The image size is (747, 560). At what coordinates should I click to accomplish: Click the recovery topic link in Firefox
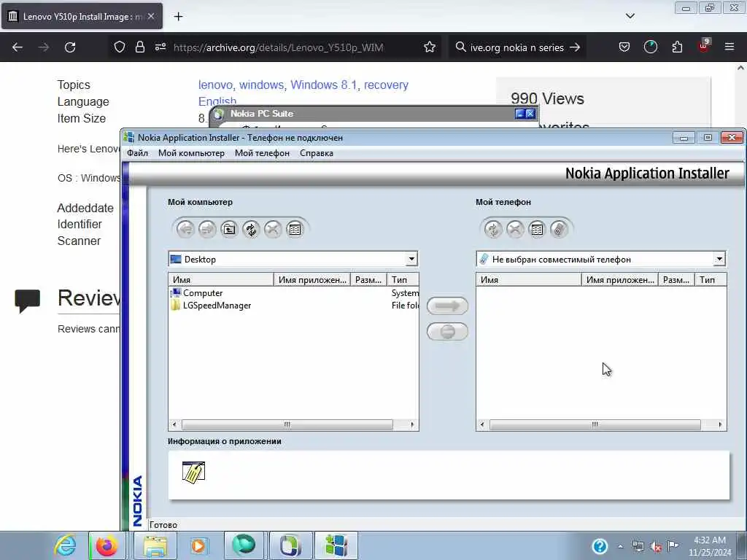pyautogui.click(x=387, y=85)
